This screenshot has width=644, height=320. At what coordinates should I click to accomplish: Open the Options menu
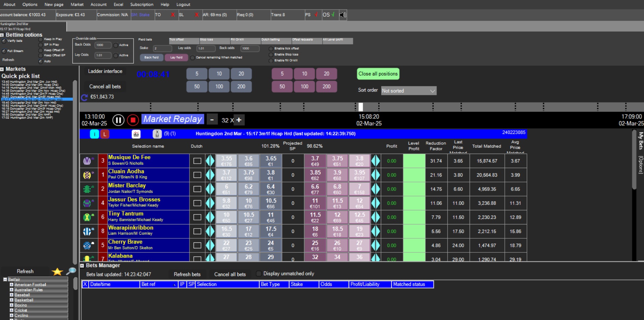point(30,4)
